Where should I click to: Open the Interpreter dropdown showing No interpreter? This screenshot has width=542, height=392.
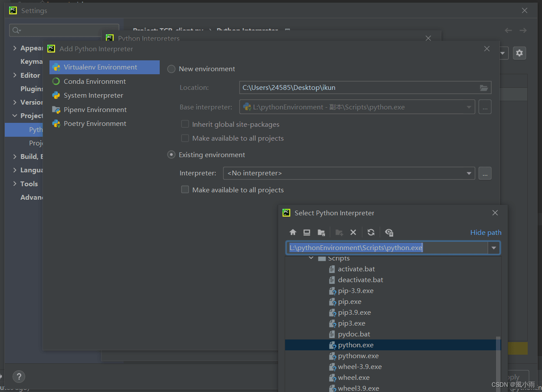(349, 173)
